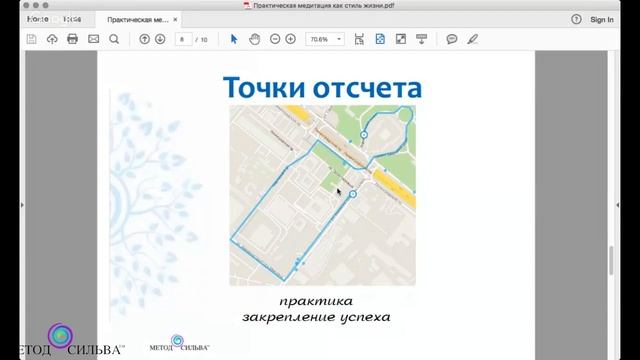Open the 70.6% zoom level dropdown
The height and width of the screenshot is (360, 640).
click(x=325, y=39)
